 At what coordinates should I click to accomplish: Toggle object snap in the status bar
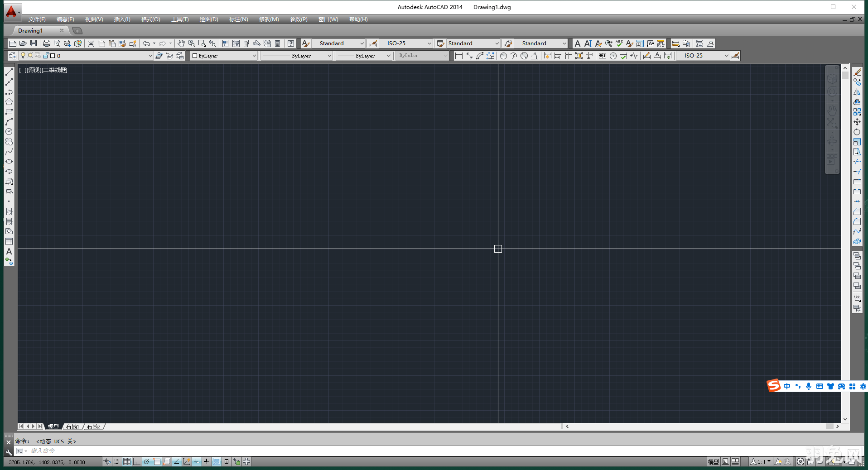[157, 461]
